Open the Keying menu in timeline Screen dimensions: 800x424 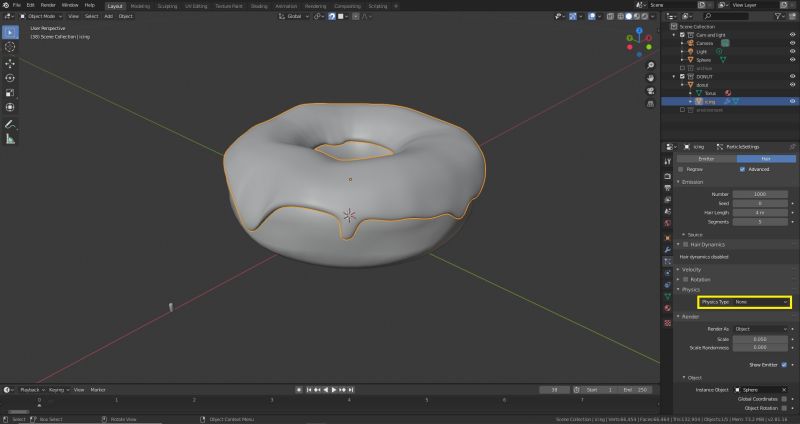click(58, 390)
